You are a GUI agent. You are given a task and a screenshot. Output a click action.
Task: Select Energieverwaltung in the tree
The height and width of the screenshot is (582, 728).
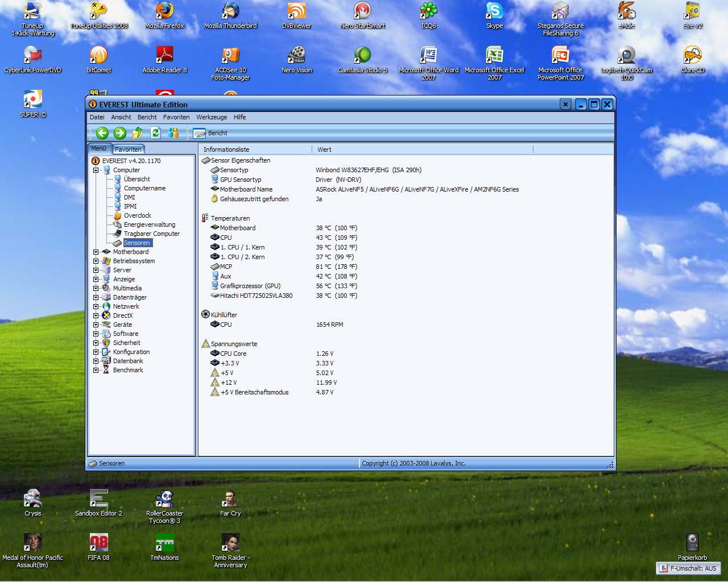[150, 225]
